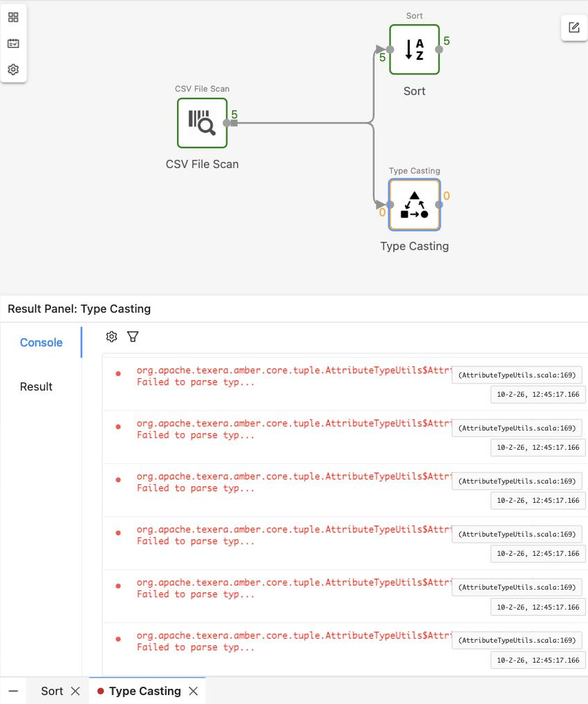
Task: Click the first error message in console
Action: click(294, 376)
